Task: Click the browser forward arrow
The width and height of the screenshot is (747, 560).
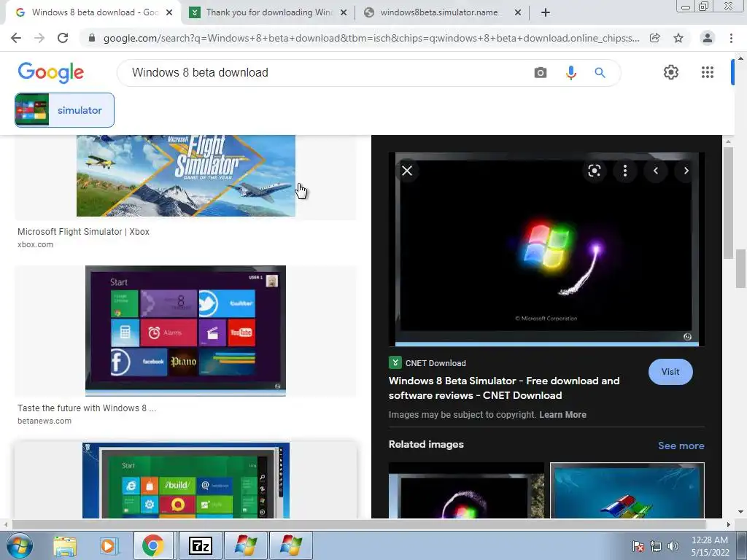Action: [39, 38]
